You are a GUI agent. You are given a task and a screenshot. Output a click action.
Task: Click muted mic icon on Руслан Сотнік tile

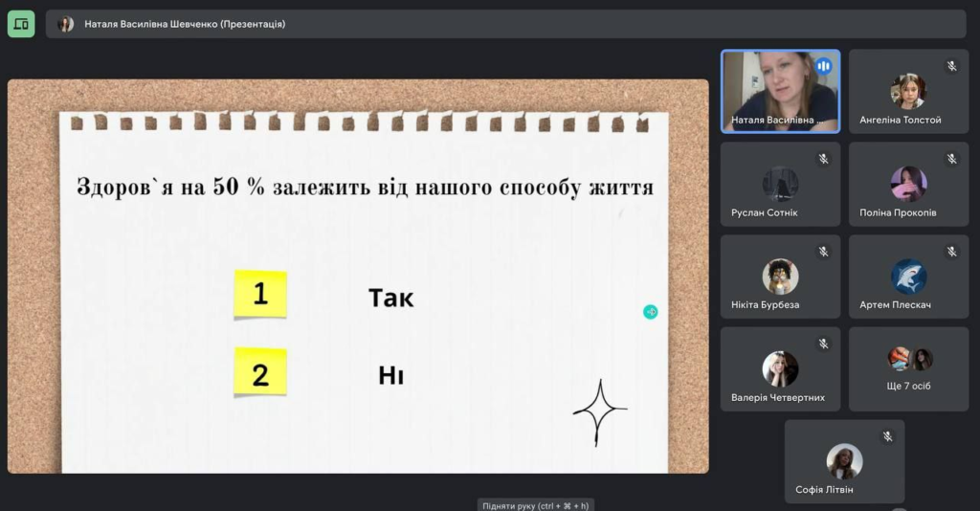(x=824, y=159)
